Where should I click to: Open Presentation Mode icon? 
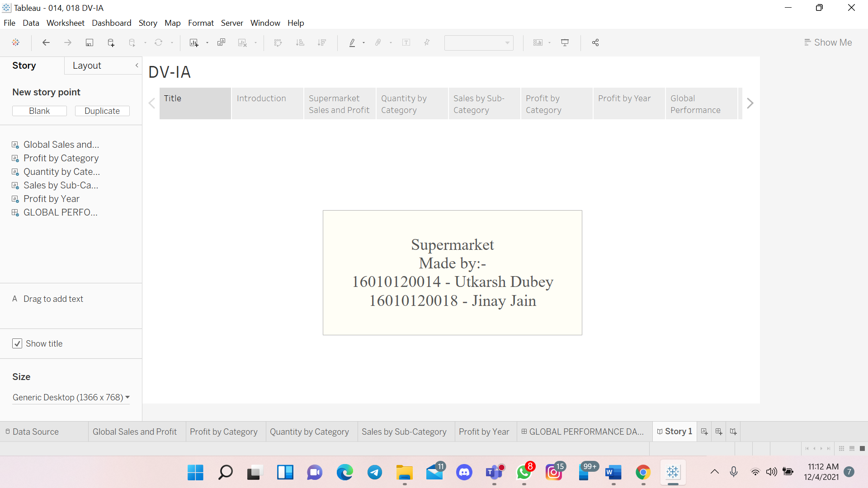(565, 42)
